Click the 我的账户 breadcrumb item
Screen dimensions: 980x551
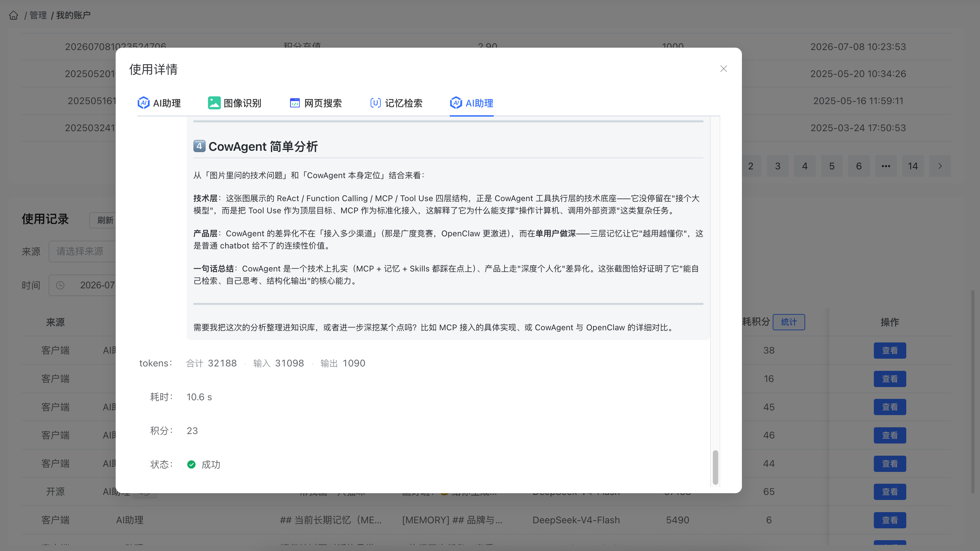point(73,15)
